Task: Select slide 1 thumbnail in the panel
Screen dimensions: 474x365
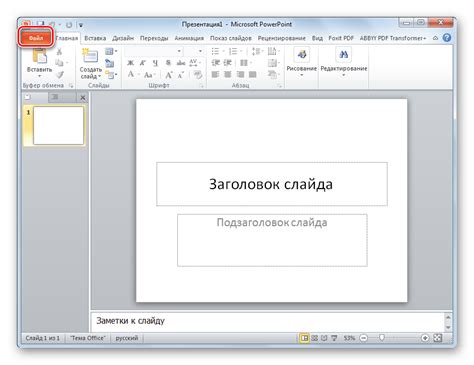Action: coord(58,125)
